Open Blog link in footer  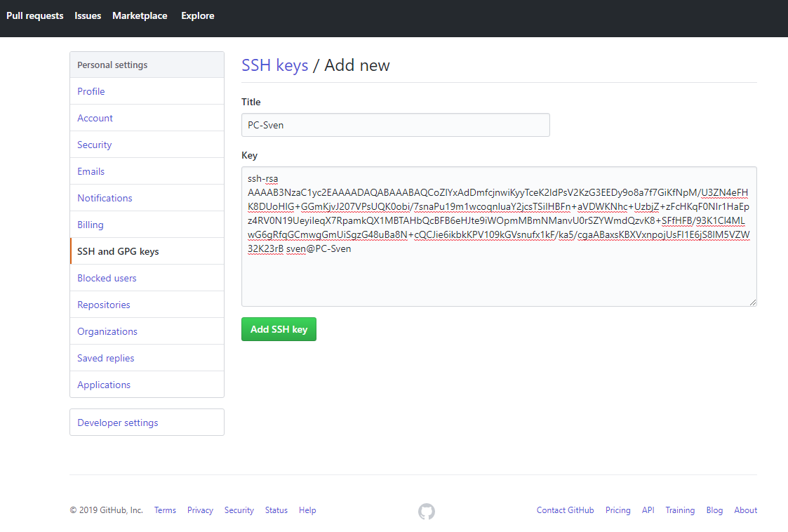pyautogui.click(x=714, y=510)
